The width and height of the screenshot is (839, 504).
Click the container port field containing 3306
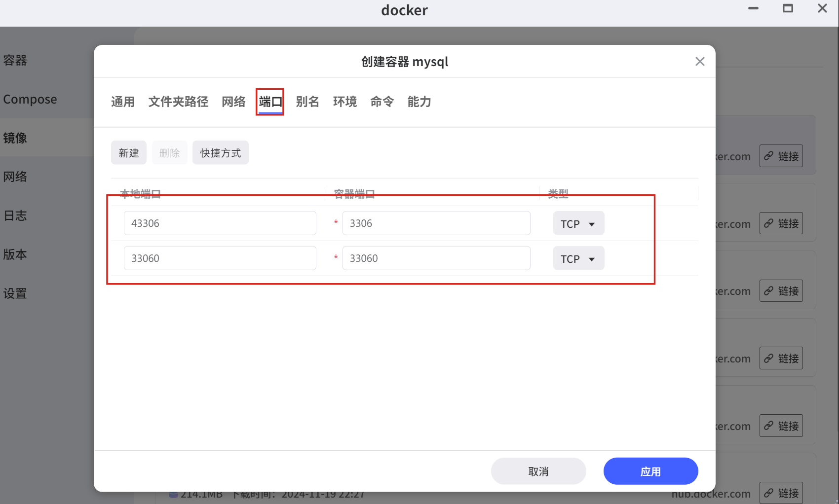click(x=436, y=223)
